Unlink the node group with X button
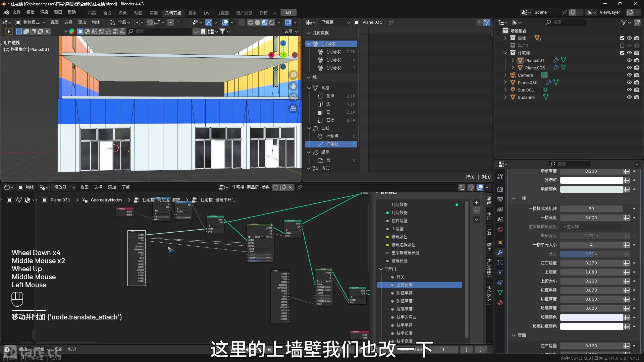 click(x=290, y=187)
